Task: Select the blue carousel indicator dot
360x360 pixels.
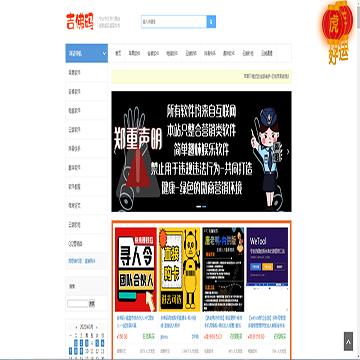Action: click(x=204, y=207)
